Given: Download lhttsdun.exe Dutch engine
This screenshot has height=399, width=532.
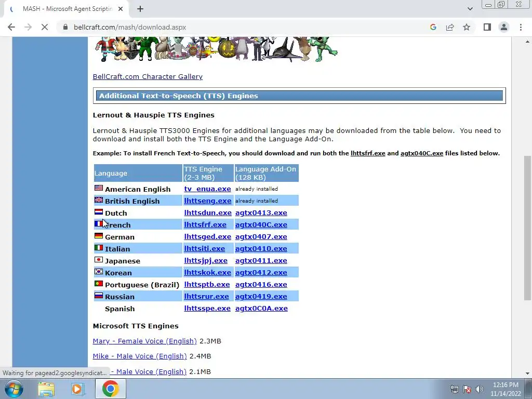Looking at the screenshot, I should (208, 212).
